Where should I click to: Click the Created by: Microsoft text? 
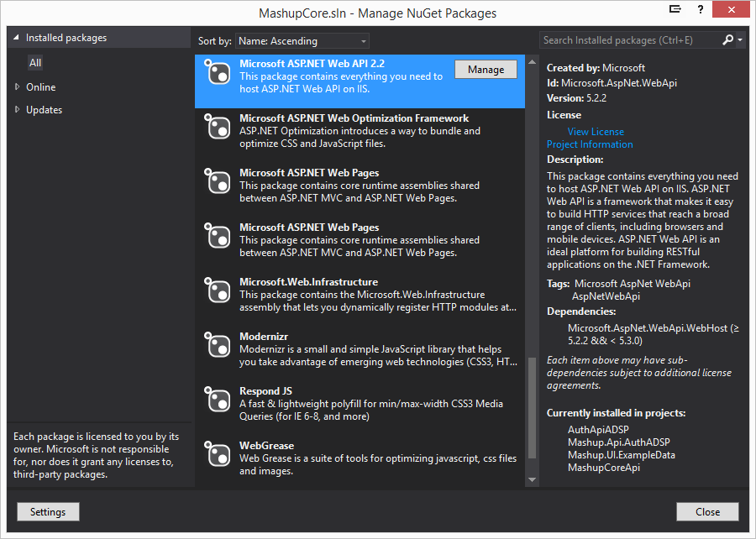[596, 68]
